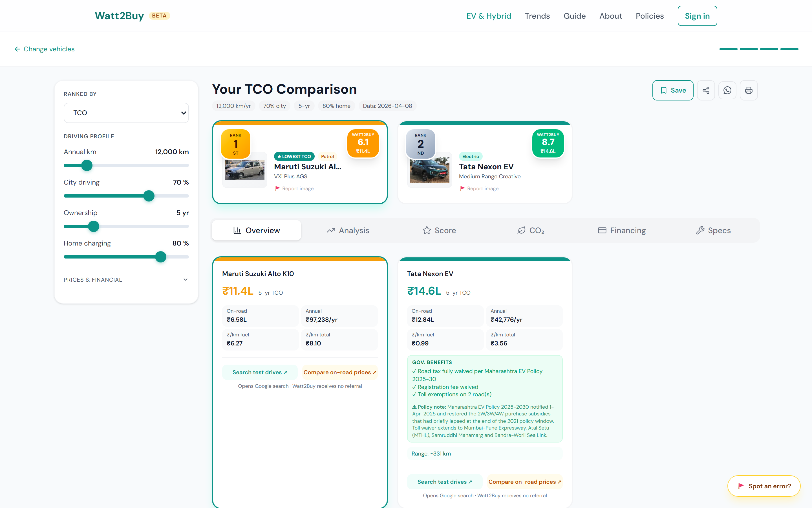Click Rank 1 badge on Maruti card
The width and height of the screenshot is (812, 508).
(x=235, y=144)
